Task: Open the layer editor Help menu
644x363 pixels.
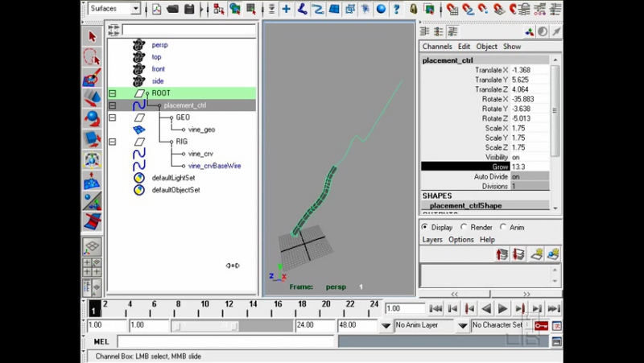Action: pyautogui.click(x=487, y=239)
